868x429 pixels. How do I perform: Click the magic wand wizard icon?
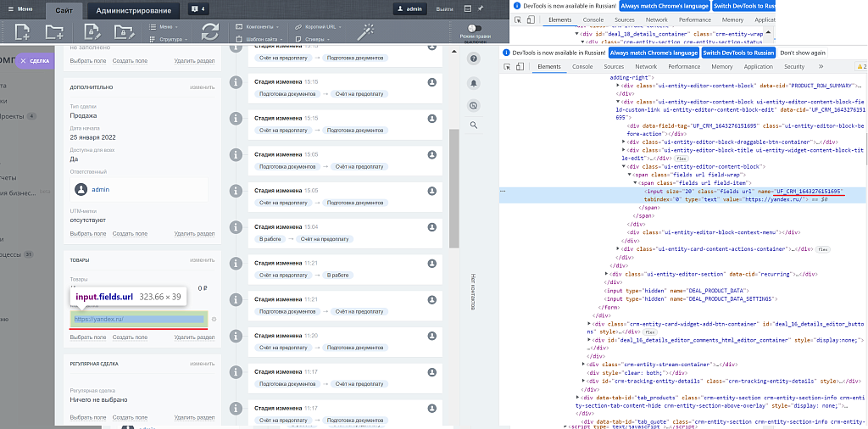tap(367, 31)
